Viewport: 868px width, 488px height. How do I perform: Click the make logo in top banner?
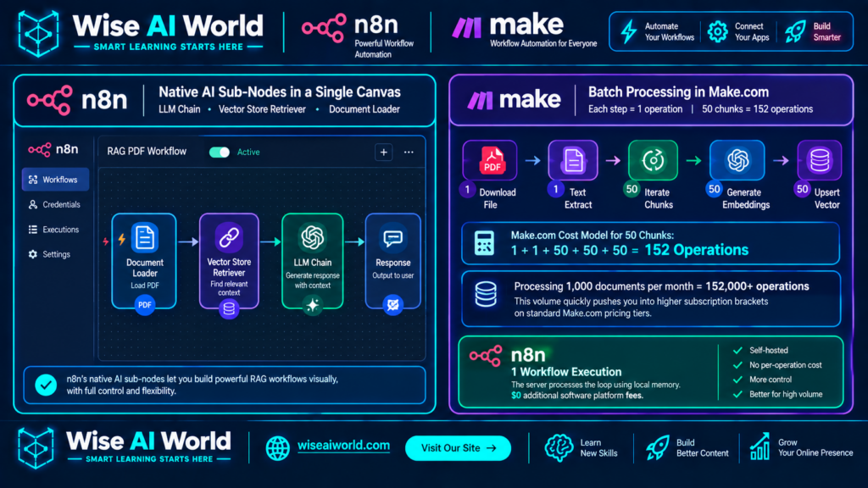(508, 26)
